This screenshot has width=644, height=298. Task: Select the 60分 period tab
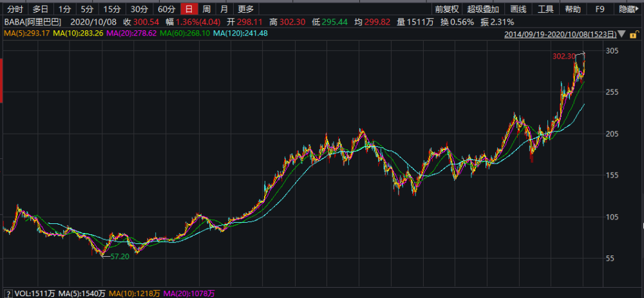(166, 9)
